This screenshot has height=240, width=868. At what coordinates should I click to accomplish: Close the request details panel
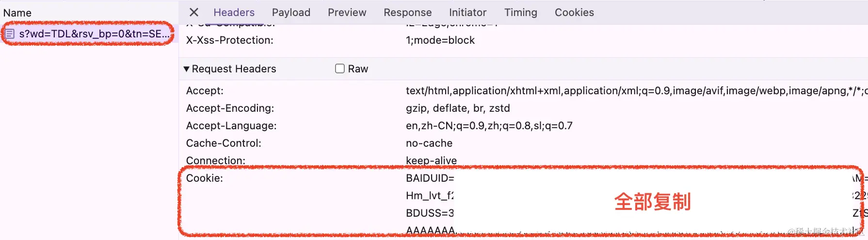pos(194,12)
